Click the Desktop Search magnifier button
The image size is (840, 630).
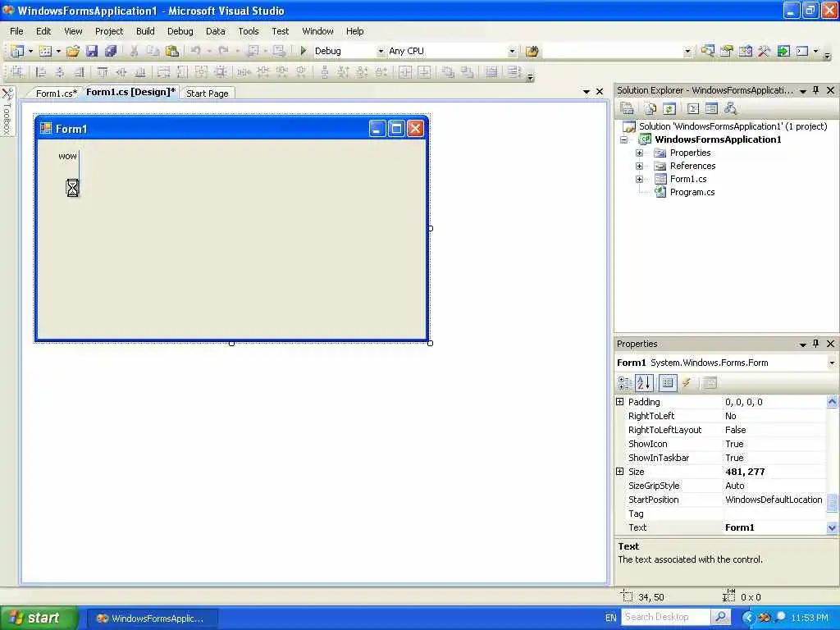721,617
